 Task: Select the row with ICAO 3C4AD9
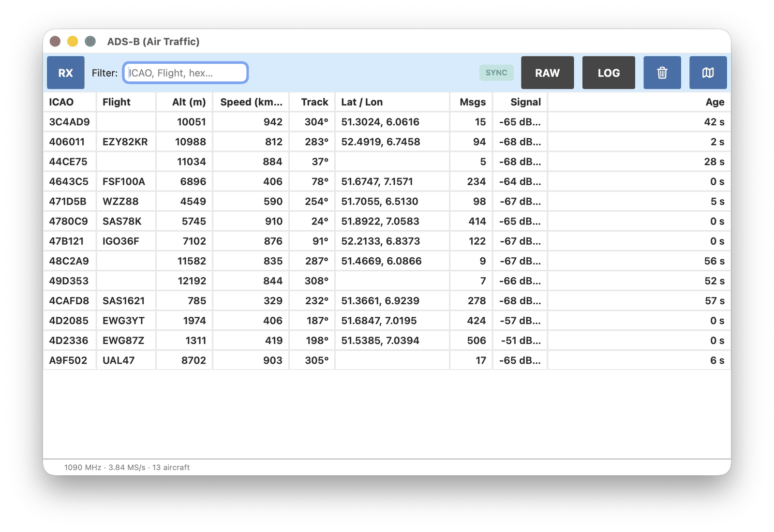pyautogui.click(x=387, y=122)
